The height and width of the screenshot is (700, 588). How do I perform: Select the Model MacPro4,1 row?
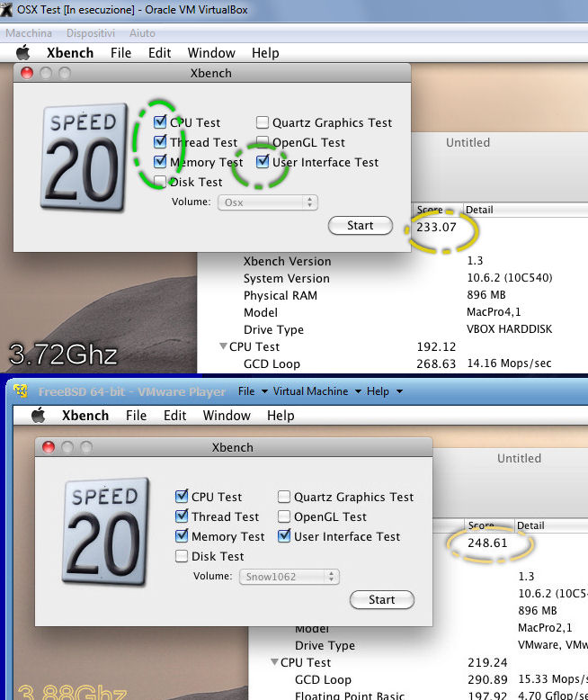(393, 312)
